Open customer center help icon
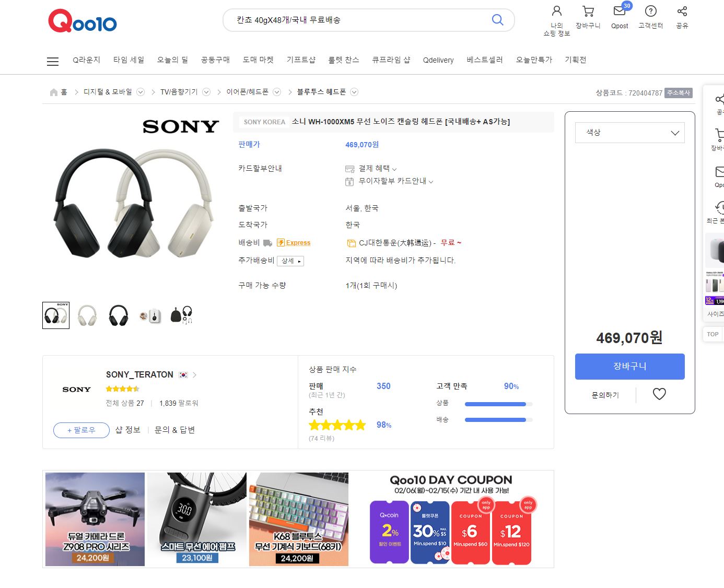This screenshot has width=724, height=588. [x=651, y=11]
